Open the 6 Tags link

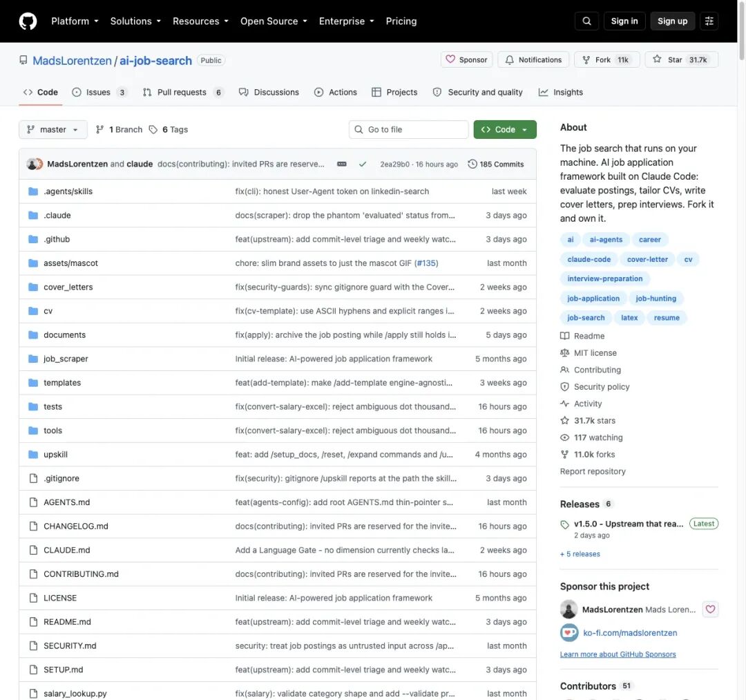tap(169, 129)
